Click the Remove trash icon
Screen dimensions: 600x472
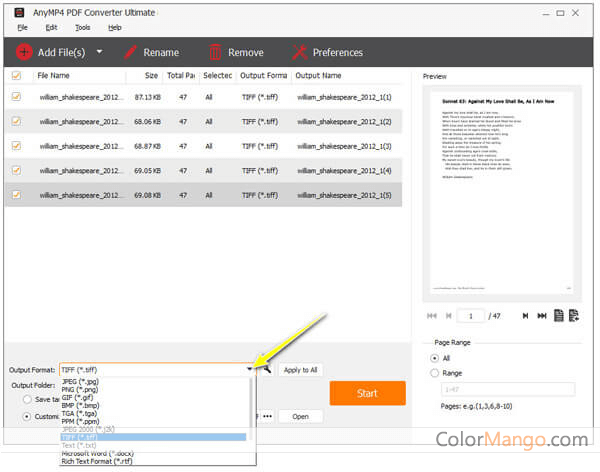(214, 52)
